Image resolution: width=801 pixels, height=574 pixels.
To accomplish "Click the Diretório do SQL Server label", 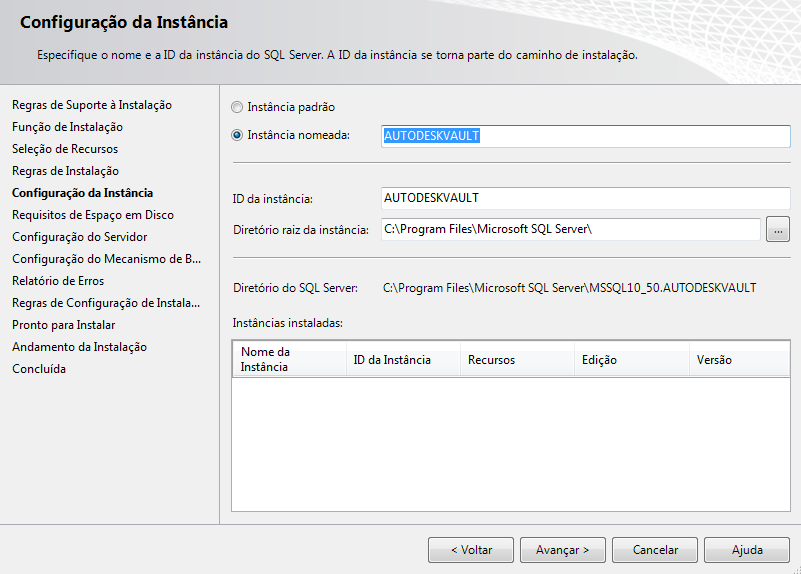I will (295, 288).
